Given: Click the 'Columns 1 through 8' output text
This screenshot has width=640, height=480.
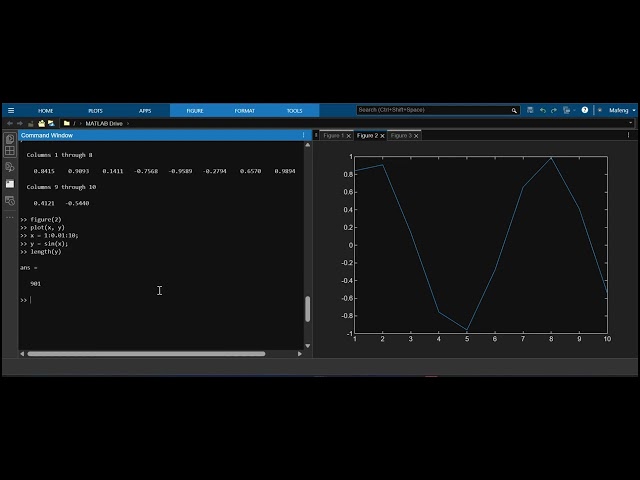Looking at the screenshot, I should 59,155.
